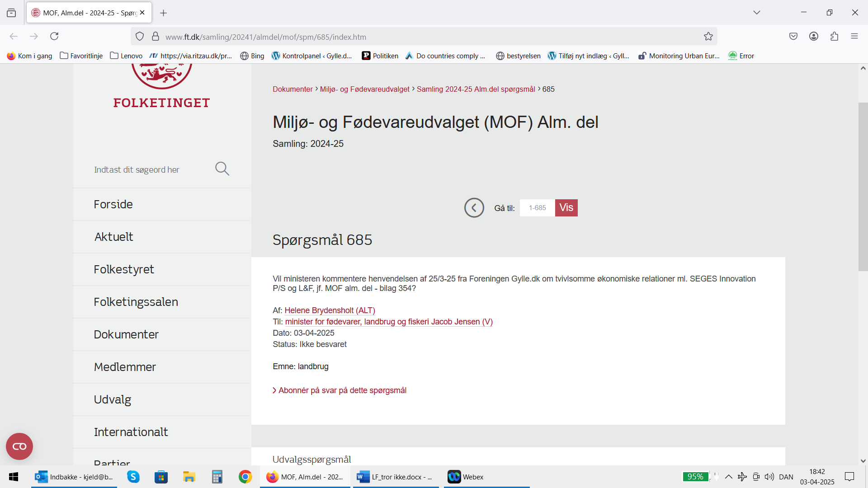Open the Folkestyret menu item

pyautogui.click(x=162, y=269)
